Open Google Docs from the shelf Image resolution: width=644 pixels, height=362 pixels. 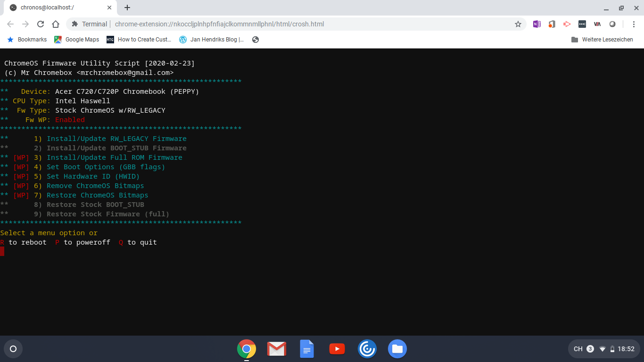coord(307,349)
